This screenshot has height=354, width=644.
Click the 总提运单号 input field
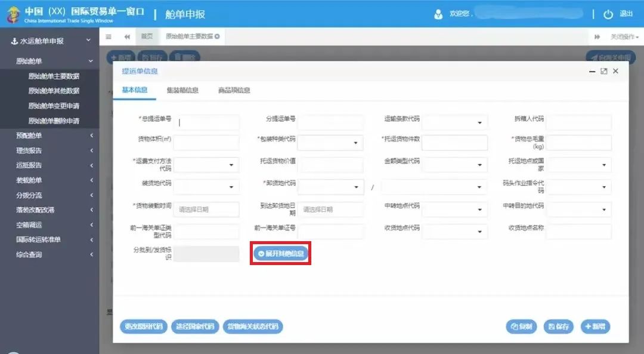pos(207,122)
